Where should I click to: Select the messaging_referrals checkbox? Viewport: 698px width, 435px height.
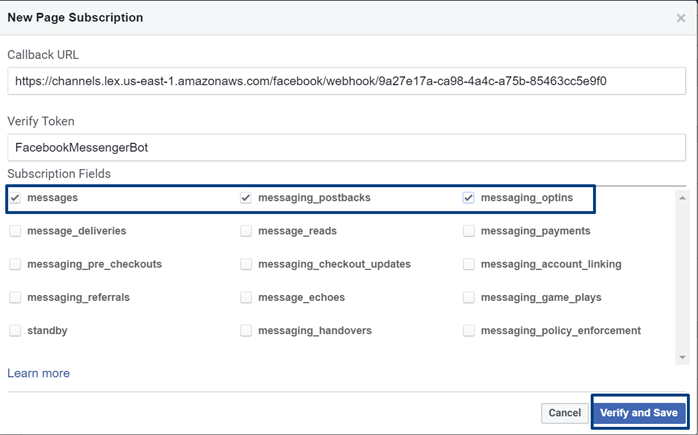pyautogui.click(x=15, y=297)
